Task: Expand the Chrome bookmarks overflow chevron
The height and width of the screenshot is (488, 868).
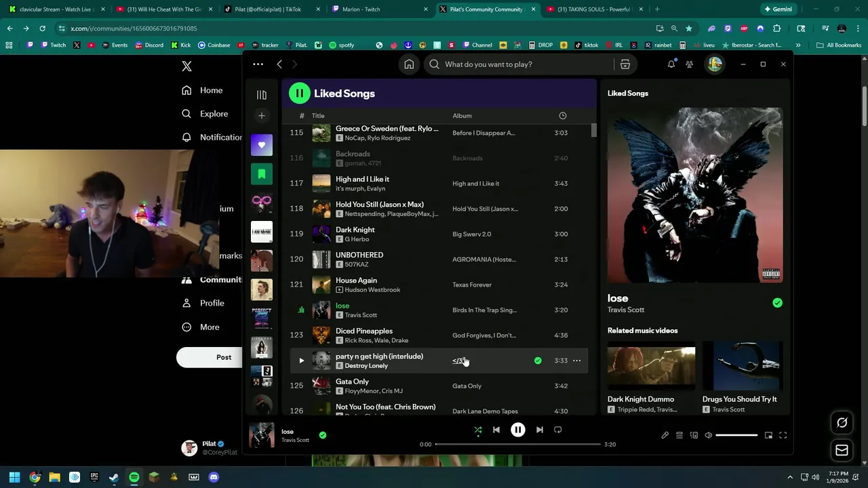Action: point(798,45)
